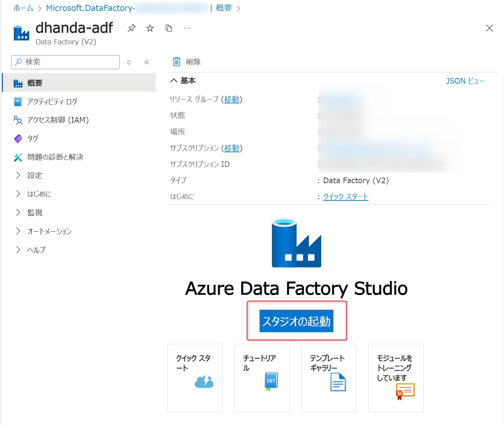
Task: Go to ホーム in the breadcrumb
Action: pyautogui.click(x=23, y=8)
